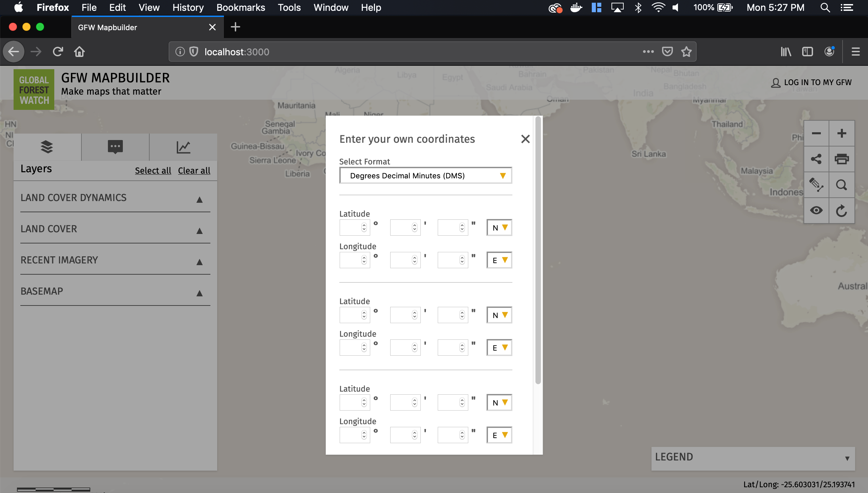Viewport: 868px width, 493px height.
Task: Open the location Search tool
Action: (x=842, y=185)
